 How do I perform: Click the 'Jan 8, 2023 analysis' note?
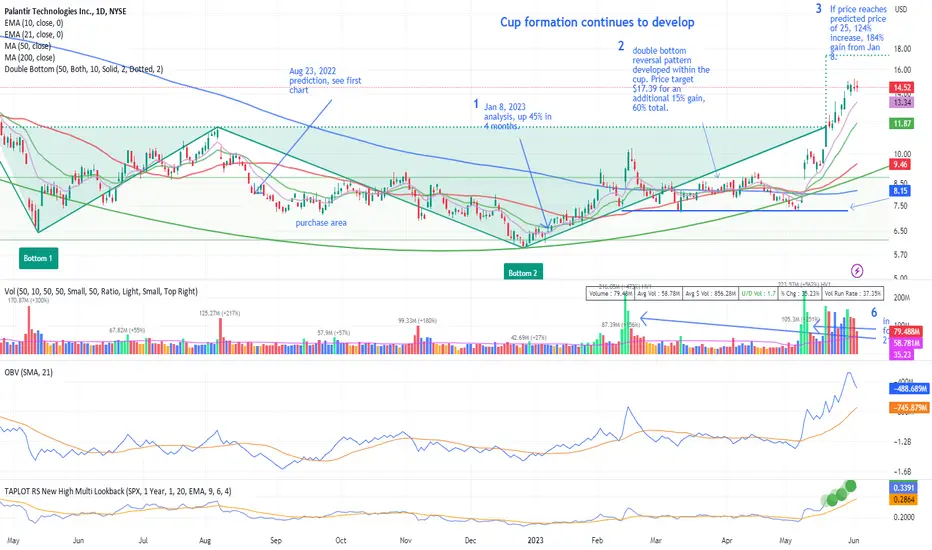(x=518, y=117)
